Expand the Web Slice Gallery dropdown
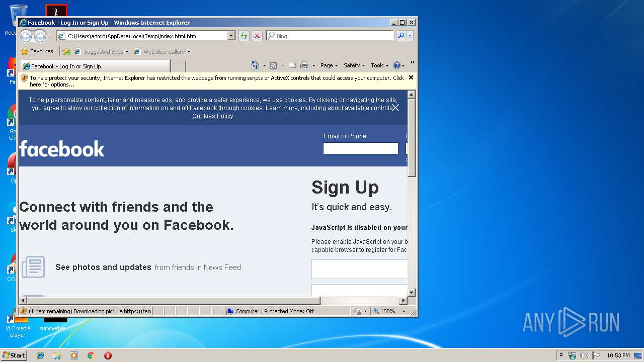 [189, 52]
